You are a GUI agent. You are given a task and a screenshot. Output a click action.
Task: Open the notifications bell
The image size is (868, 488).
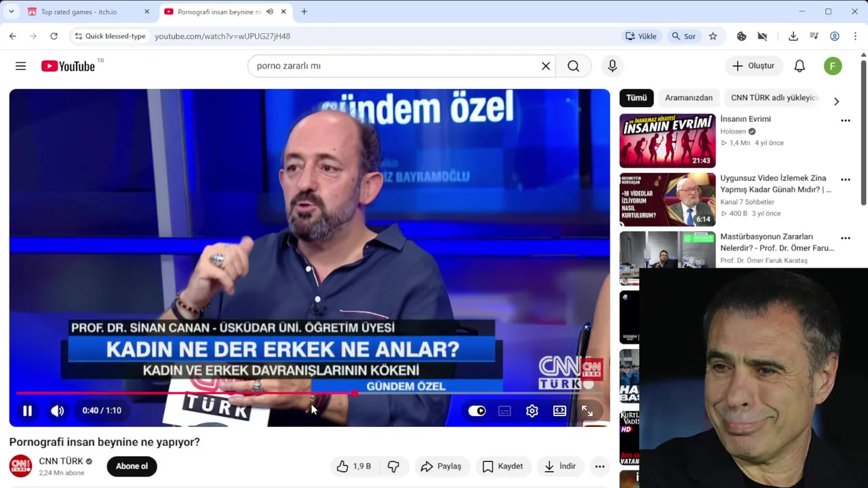click(800, 66)
